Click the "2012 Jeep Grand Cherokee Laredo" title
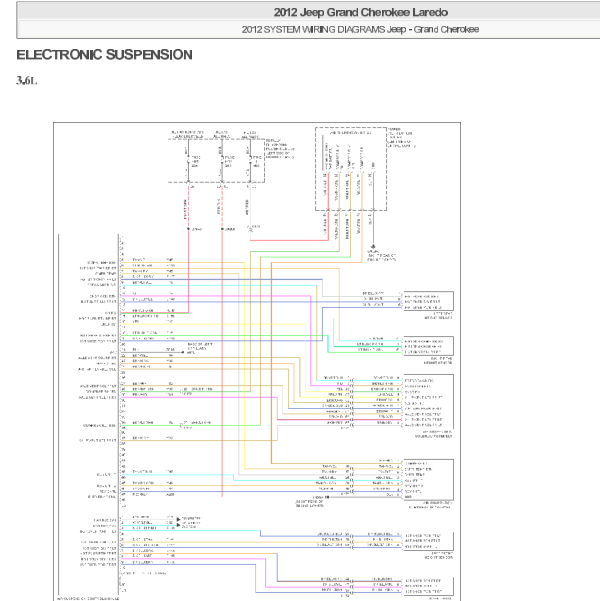The width and height of the screenshot is (600, 601). [x=360, y=12]
